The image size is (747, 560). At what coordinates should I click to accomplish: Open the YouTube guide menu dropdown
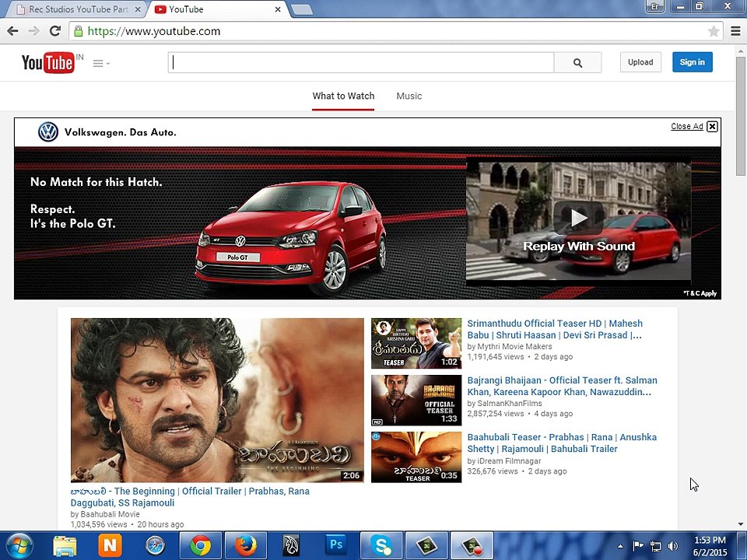click(101, 63)
